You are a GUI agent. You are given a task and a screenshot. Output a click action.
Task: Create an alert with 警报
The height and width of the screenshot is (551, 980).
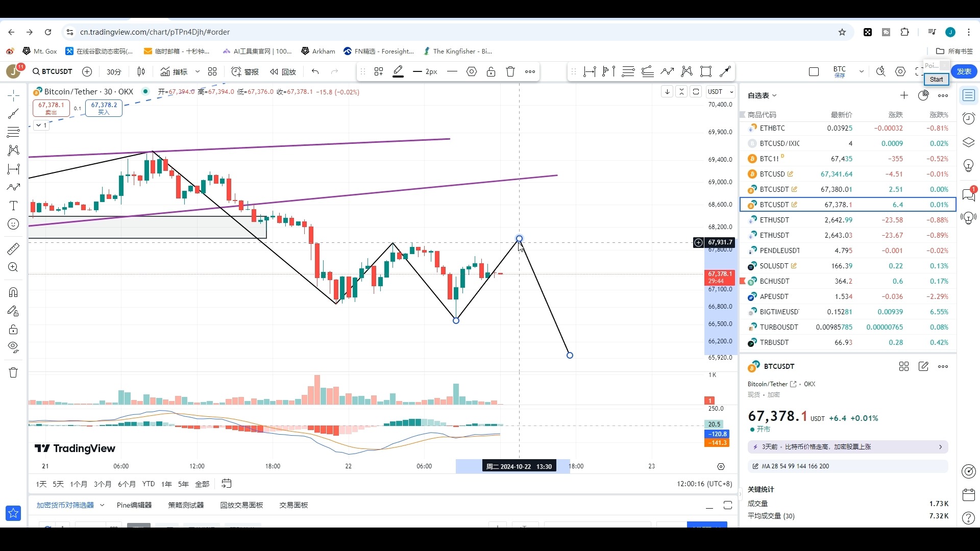coord(245,71)
